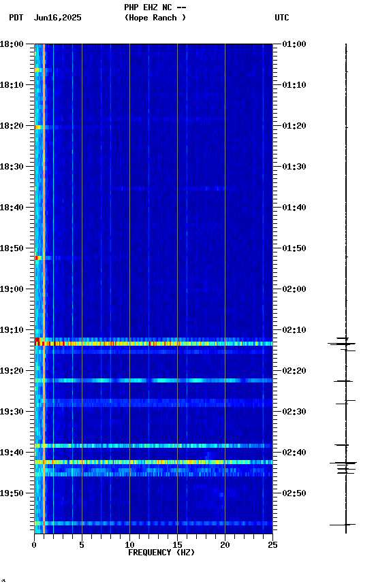
Task: Click the 02:10 UTC time label
Action: click(294, 330)
